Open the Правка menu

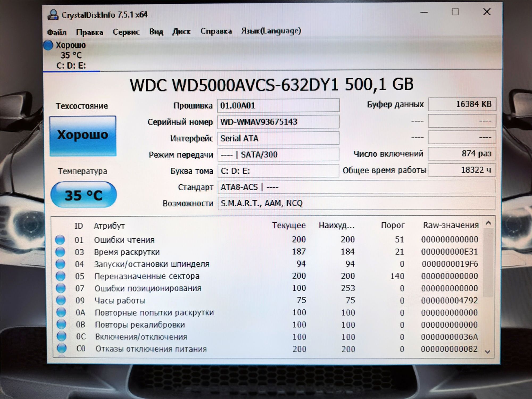point(90,32)
